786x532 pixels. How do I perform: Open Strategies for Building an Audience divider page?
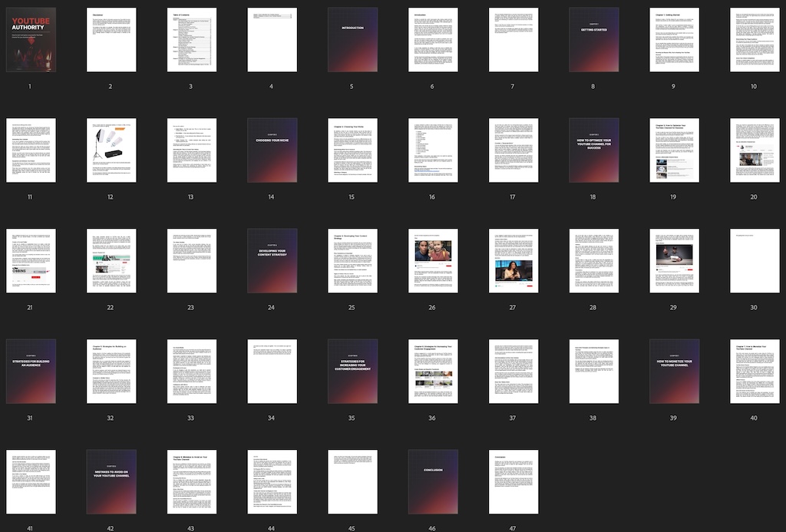(31, 371)
